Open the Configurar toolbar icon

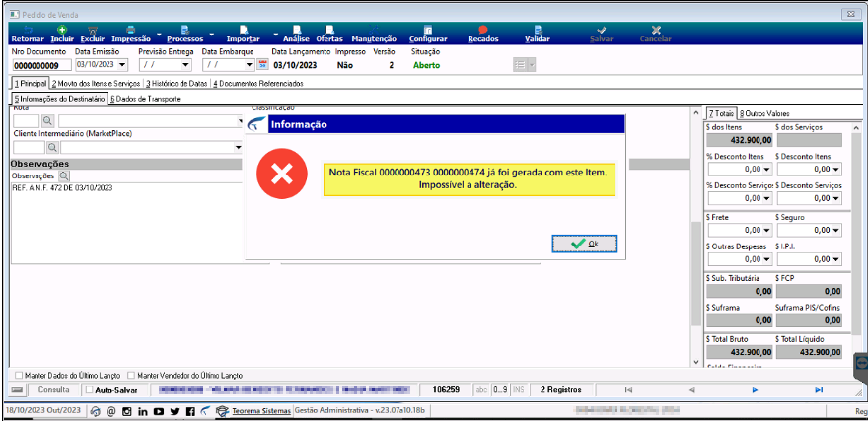428,30
